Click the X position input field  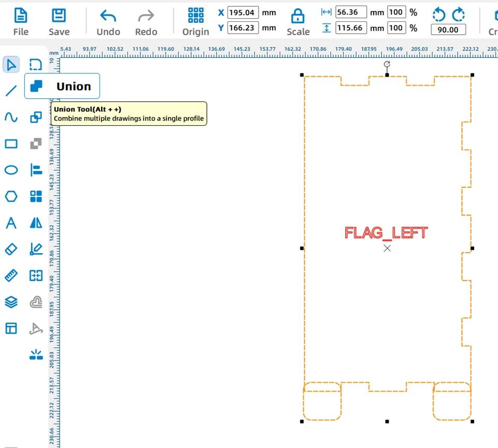(243, 12)
